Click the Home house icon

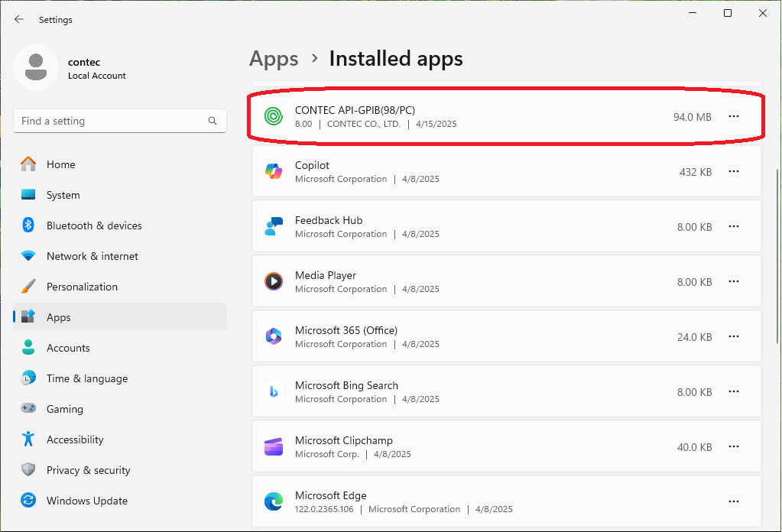click(x=28, y=164)
